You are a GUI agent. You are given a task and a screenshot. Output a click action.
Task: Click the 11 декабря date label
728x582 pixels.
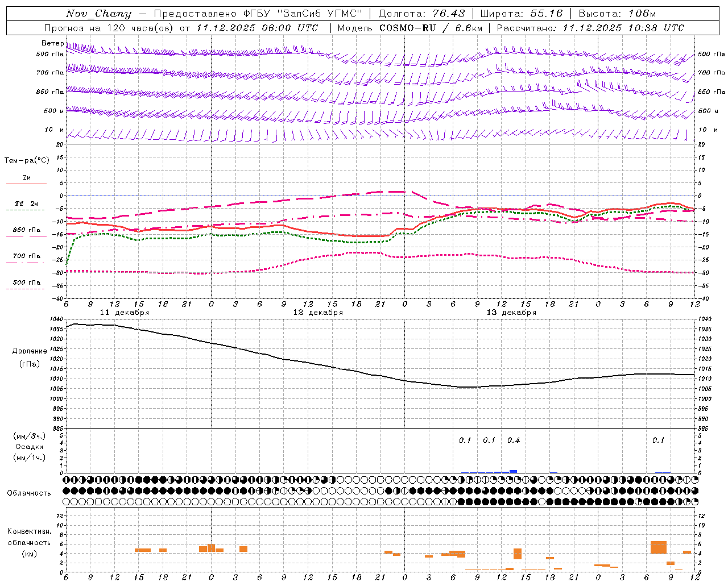coord(125,313)
